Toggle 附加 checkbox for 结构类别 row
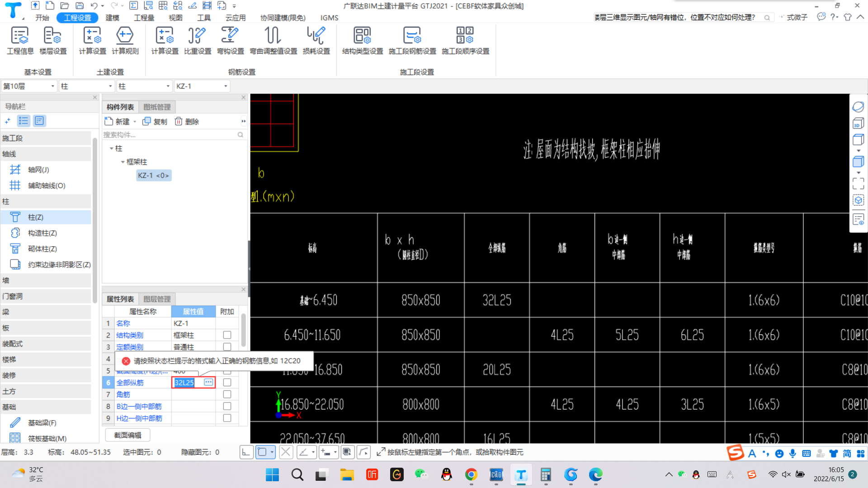This screenshot has width=868, height=488. click(227, 335)
